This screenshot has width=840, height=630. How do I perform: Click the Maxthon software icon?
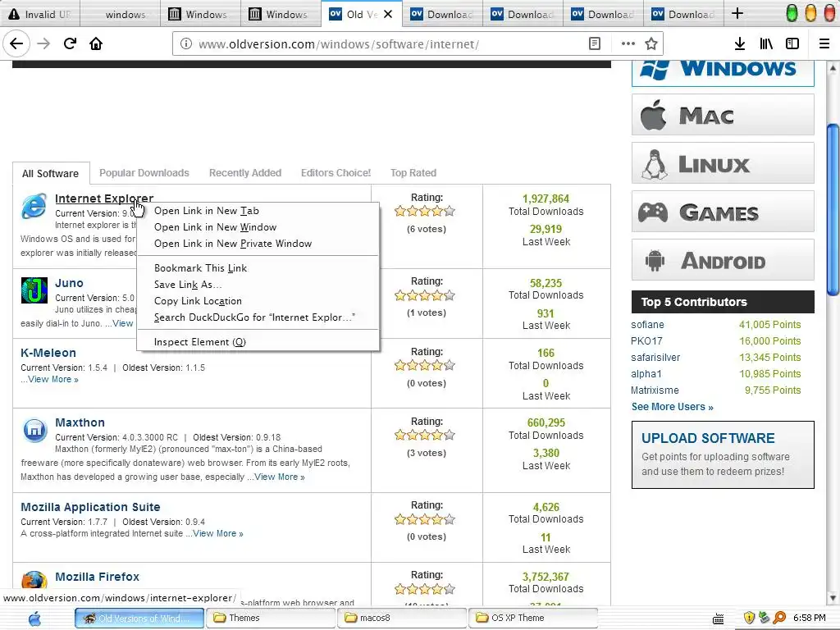pyautogui.click(x=34, y=430)
